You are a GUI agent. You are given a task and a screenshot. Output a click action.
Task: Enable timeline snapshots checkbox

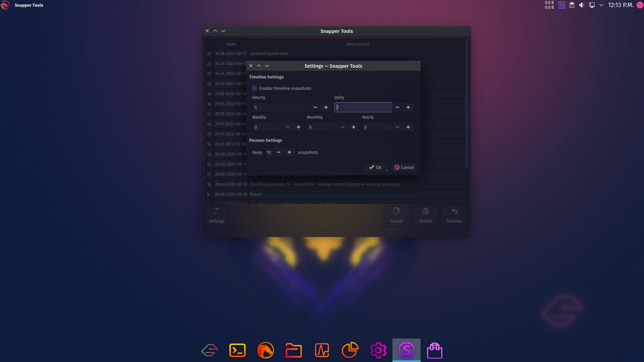point(255,88)
